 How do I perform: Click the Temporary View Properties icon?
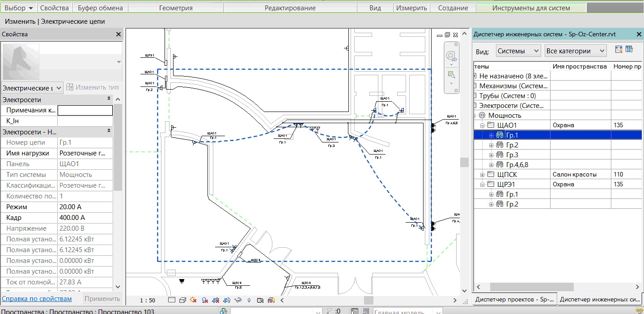pos(260,300)
